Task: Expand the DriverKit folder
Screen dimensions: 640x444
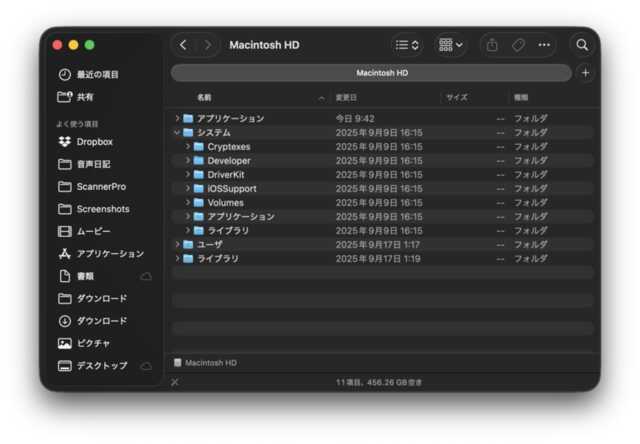Action: (187, 175)
